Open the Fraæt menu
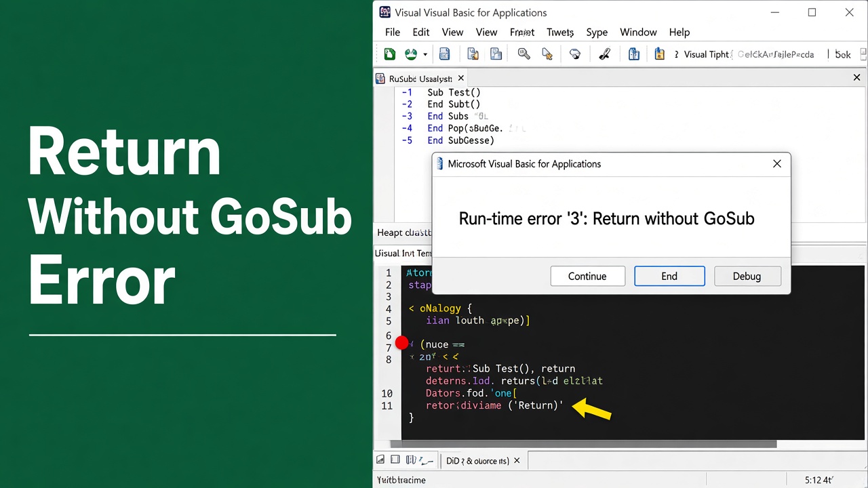 522,32
